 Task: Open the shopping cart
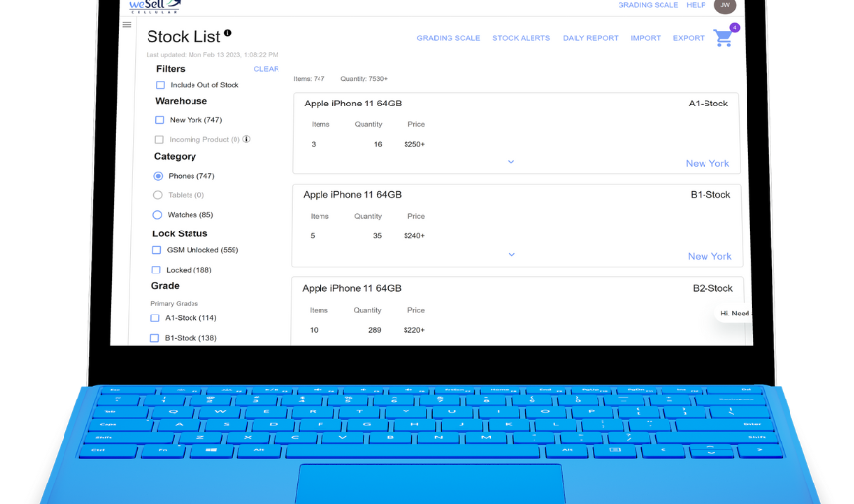(x=723, y=38)
